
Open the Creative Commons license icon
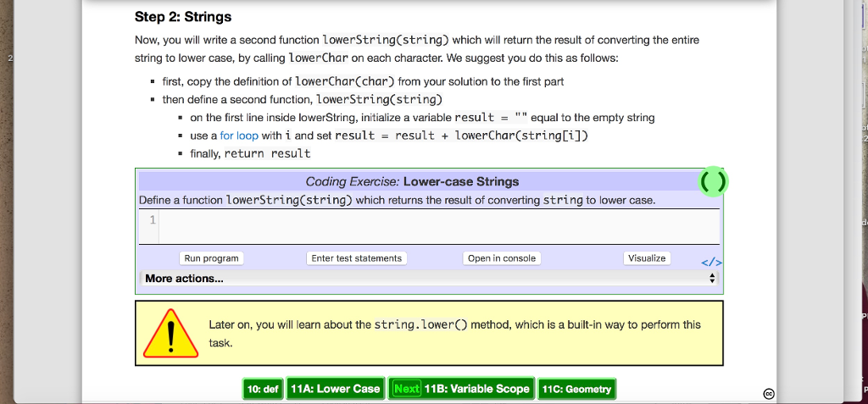coord(769,394)
